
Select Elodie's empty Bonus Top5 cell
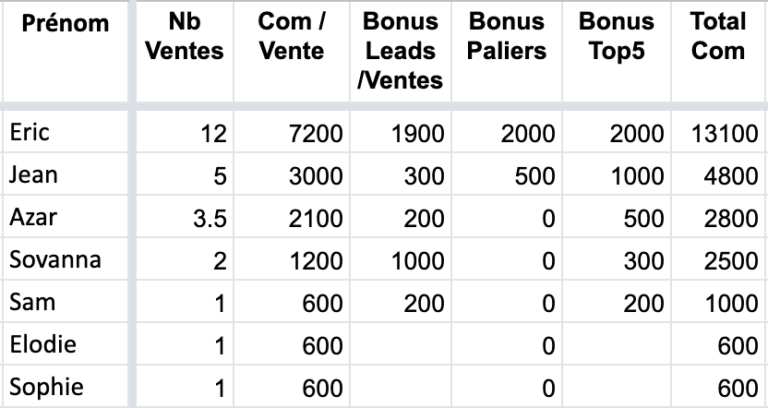tap(616, 344)
